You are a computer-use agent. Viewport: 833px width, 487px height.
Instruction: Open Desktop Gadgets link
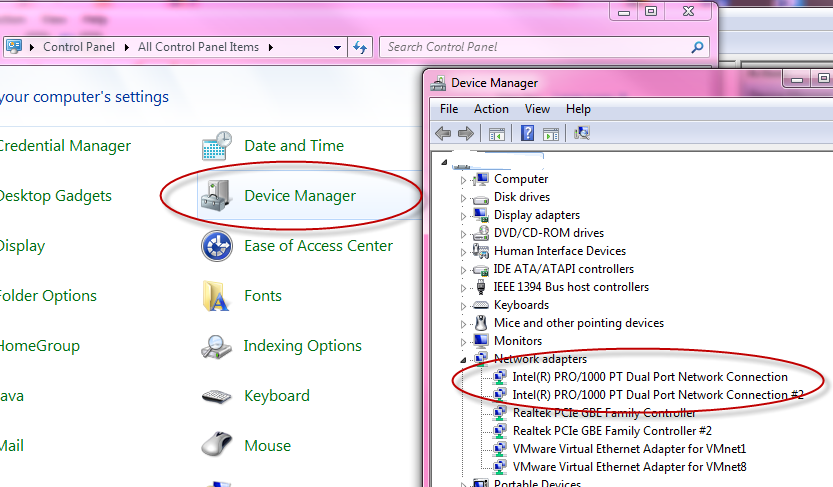pyautogui.click(x=55, y=196)
